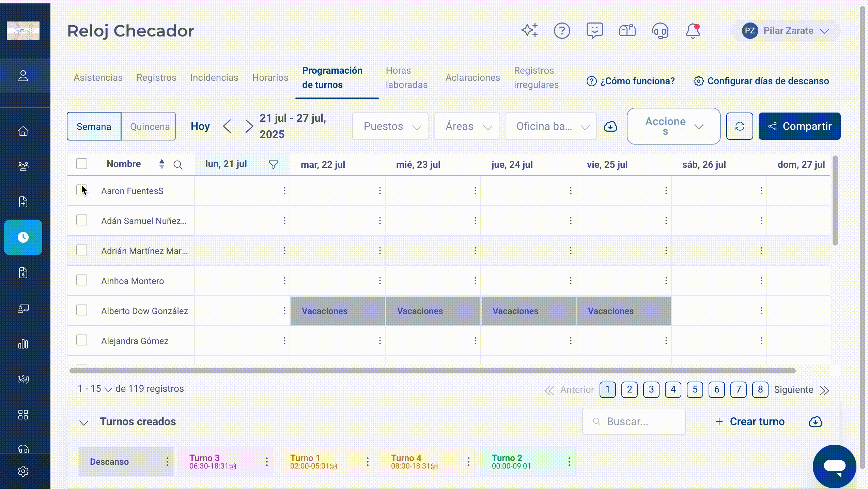Open the Incidencias tab

214,78
